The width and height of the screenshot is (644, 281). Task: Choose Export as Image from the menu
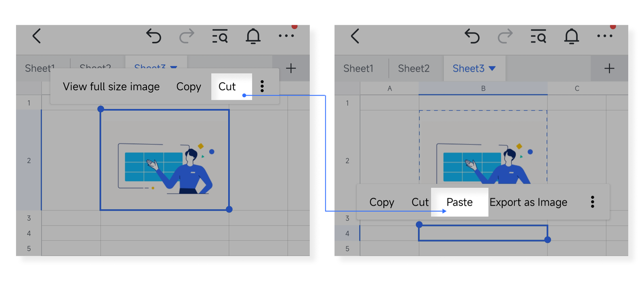(x=528, y=202)
